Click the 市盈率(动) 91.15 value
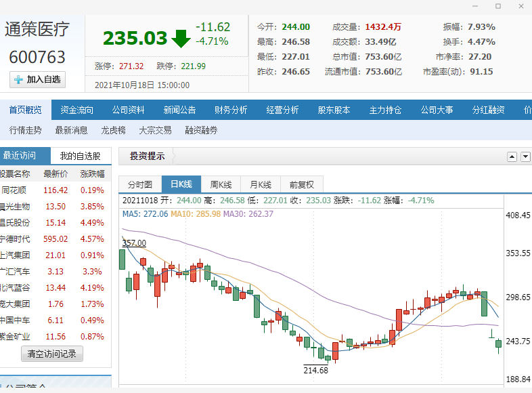Image resolution: width=532 pixels, height=393 pixels. click(x=481, y=72)
